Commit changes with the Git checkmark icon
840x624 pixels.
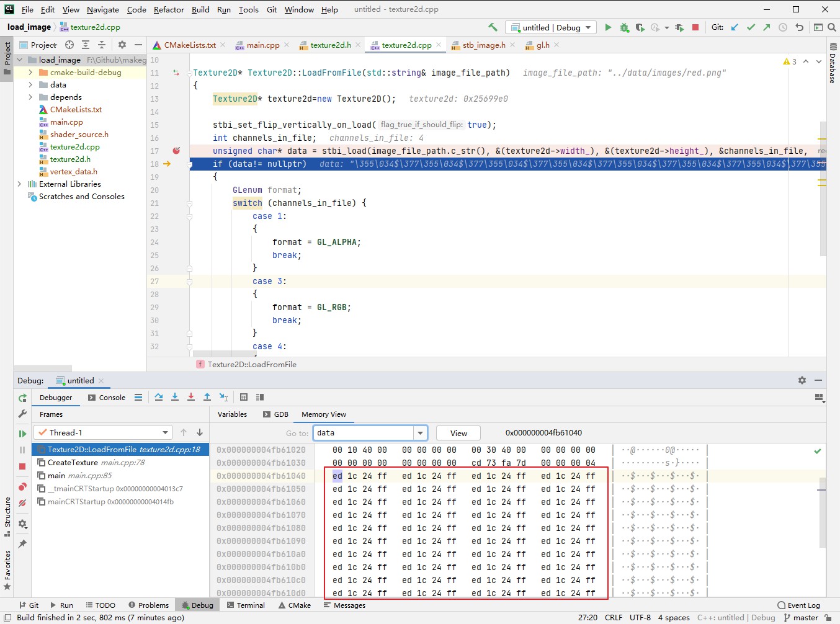[751, 27]
